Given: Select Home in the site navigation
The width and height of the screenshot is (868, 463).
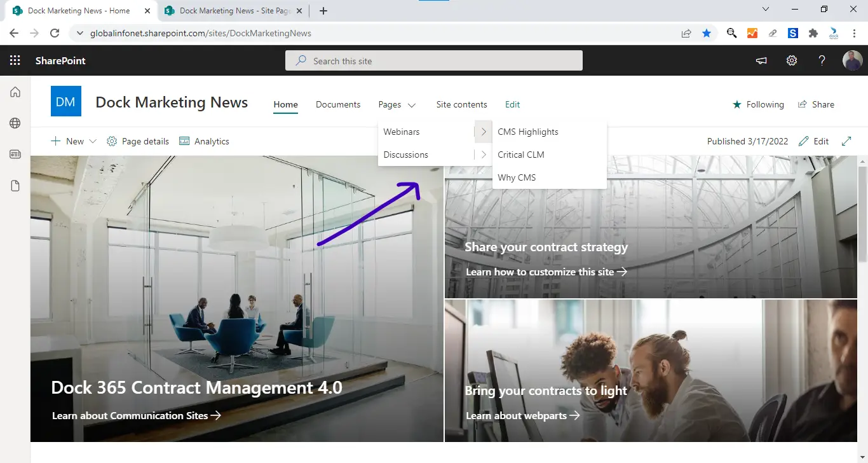Looking at the screenshot, I should [286, 104].
